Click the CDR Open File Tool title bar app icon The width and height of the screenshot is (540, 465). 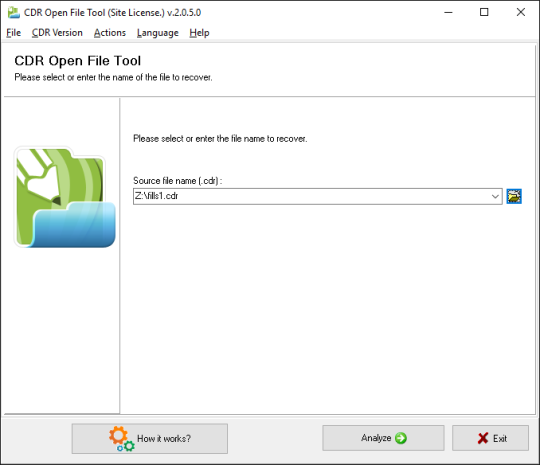point(14,13)
